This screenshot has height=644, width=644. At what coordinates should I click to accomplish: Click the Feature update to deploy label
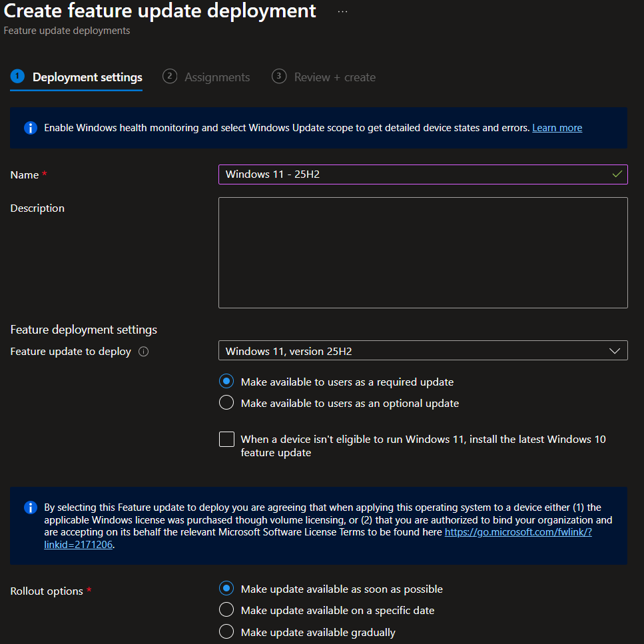tap(71, 352)
